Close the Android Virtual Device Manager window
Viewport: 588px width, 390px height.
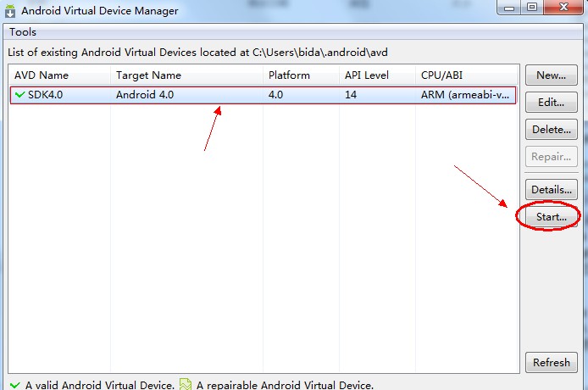click(x=563, y=7)
